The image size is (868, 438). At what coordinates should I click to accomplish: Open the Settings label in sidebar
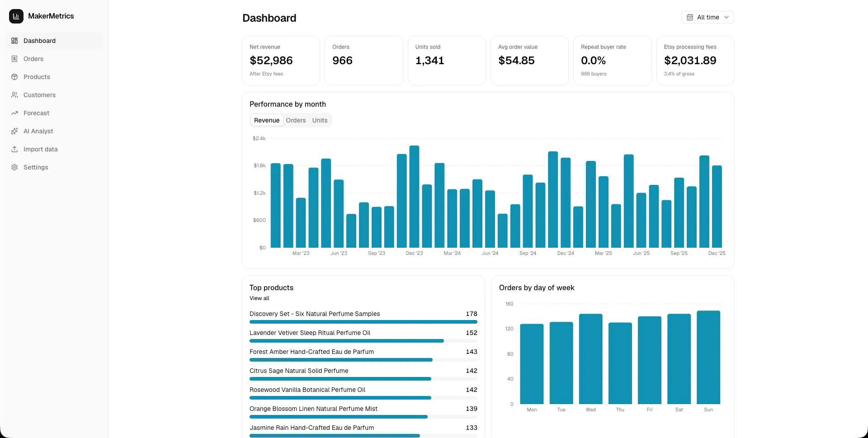(36, 167)
